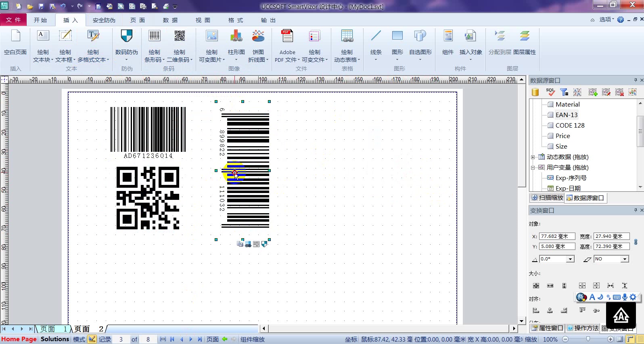Click the database cylinder icon in data source panel
Image resolution: width=644 pixels, height=344 pixels.
point(535,92)
